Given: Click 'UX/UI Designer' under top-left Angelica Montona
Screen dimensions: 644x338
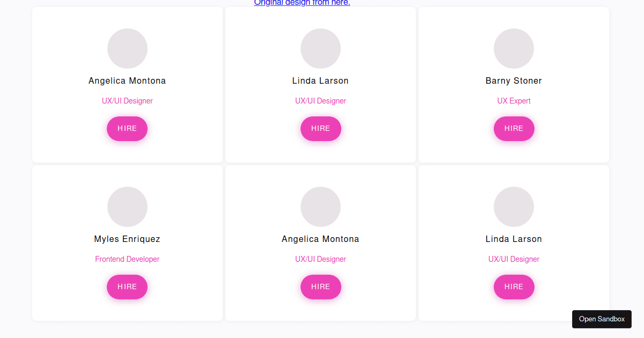Looking at the screenshot, I should (x=127, y=100).
